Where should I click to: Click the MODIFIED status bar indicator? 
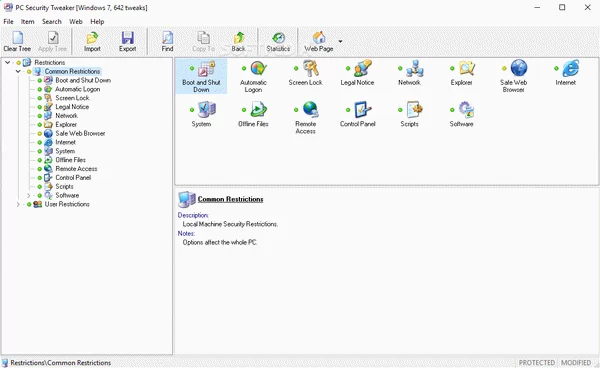tap(576, 363)
